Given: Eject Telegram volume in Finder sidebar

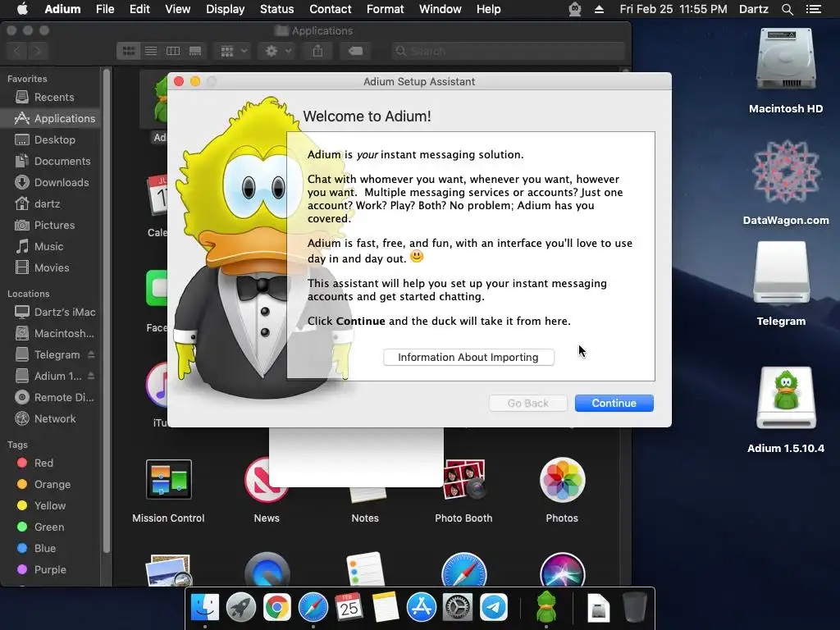Looking at the screenshot, I should (91, 354).
